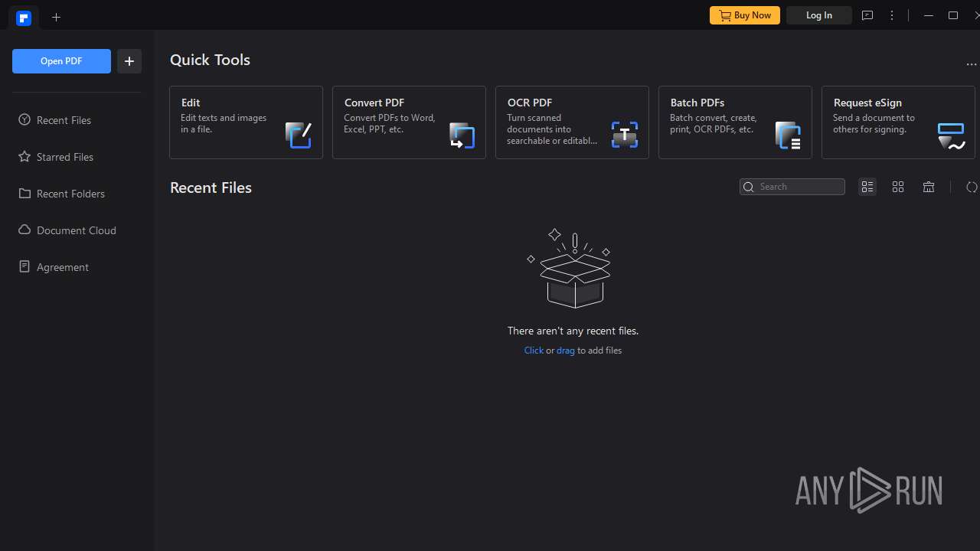The width and height of the screenshot is (980, 551).
Task: Open the Convert PDF quick tool
Action: tap(409, 122)
